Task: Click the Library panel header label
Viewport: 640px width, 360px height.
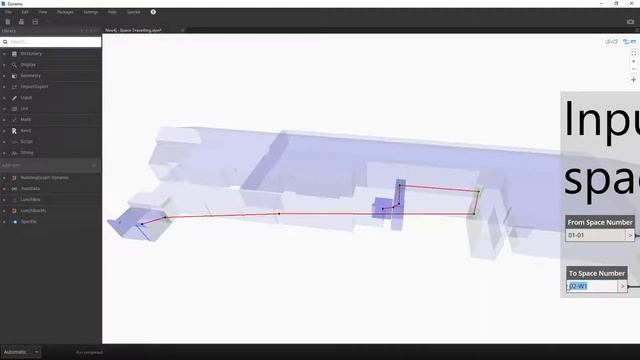Action: (9, 31)
